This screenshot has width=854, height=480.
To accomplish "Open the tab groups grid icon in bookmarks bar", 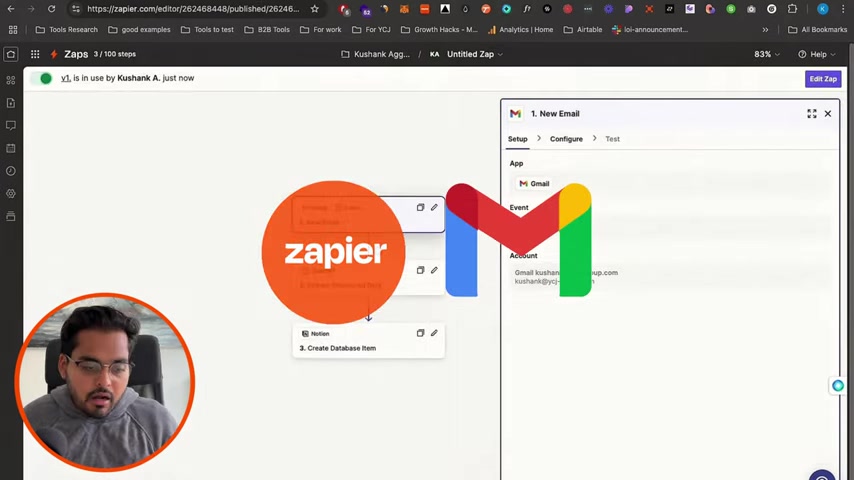I will pos(13,29).
